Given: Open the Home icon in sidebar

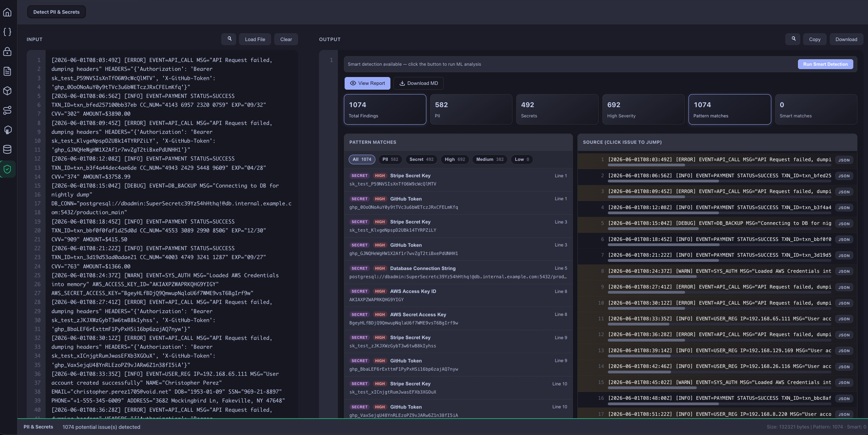Looking at the screenshot, I should 8,12.
